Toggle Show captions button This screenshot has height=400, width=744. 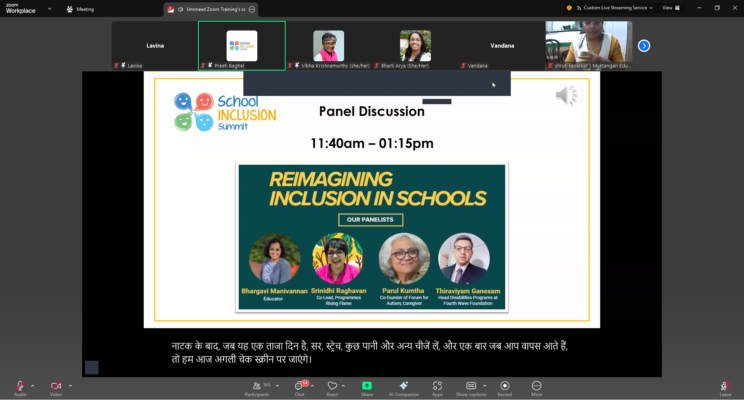[471, 388]
